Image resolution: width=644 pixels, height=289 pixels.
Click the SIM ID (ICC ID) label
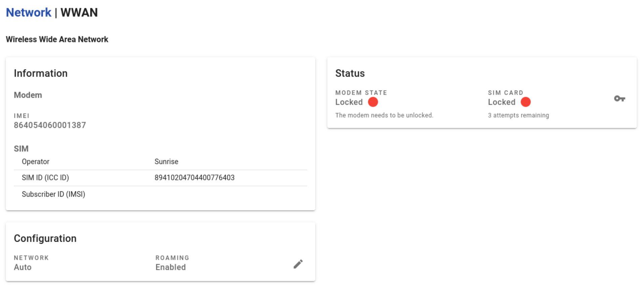click(45, 178)
